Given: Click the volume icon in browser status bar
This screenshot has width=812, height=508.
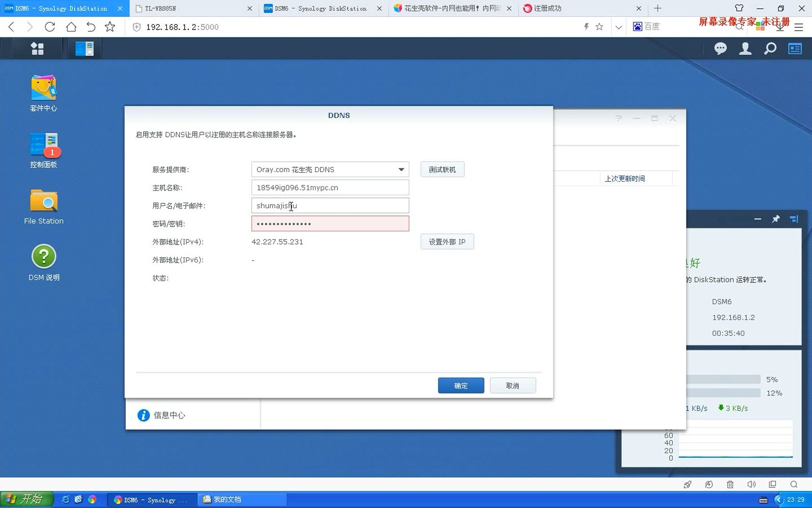Looking at the screenshot, I should click(751, 484).
